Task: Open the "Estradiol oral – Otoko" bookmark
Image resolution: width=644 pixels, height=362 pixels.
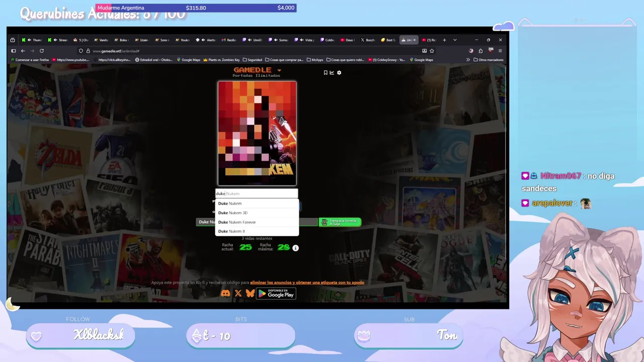Action: 154,60
